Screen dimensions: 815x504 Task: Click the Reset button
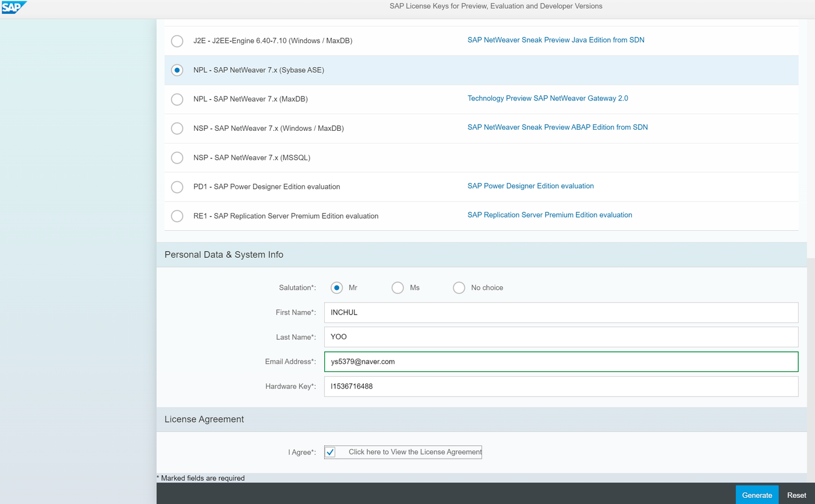coord(797,495)
